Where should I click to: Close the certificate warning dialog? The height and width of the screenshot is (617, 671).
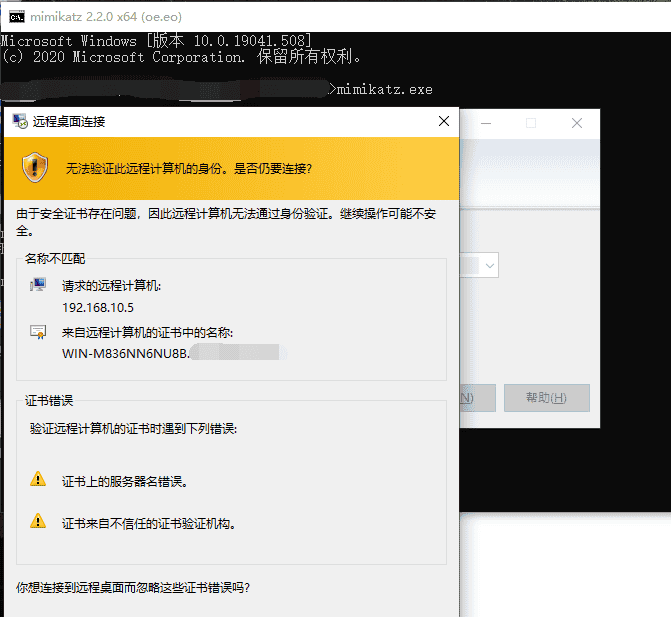[x=444, y=122]
